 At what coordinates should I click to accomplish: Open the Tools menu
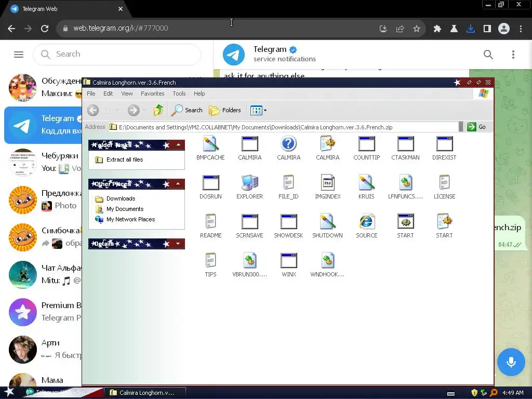coord(179,94)
